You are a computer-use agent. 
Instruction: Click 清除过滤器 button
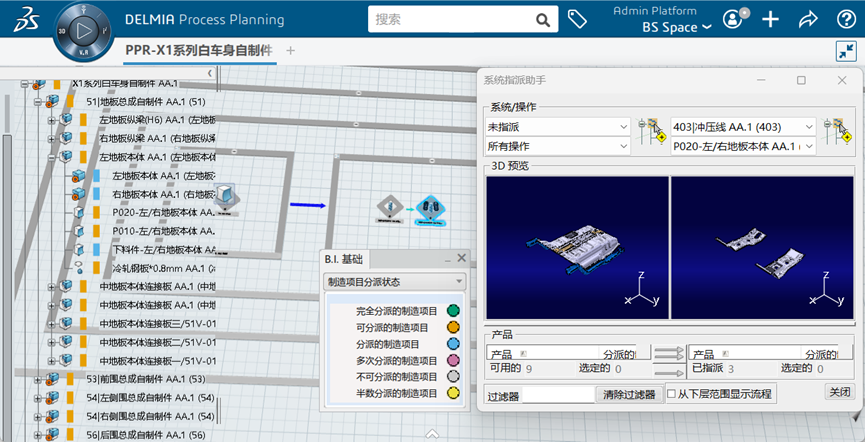tap(629, 394)
